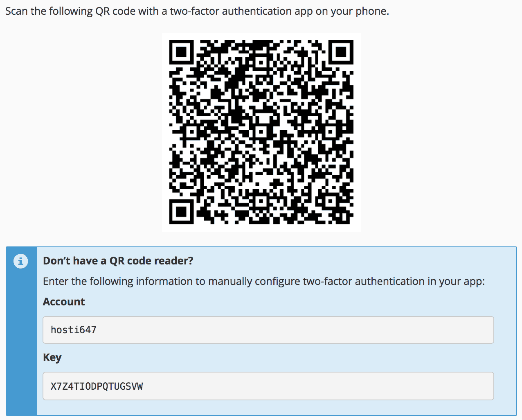522x420 pixels.
Task: Click the Key field with X7Z4TIODPQTUGSVW
Action: coord(268,386)
